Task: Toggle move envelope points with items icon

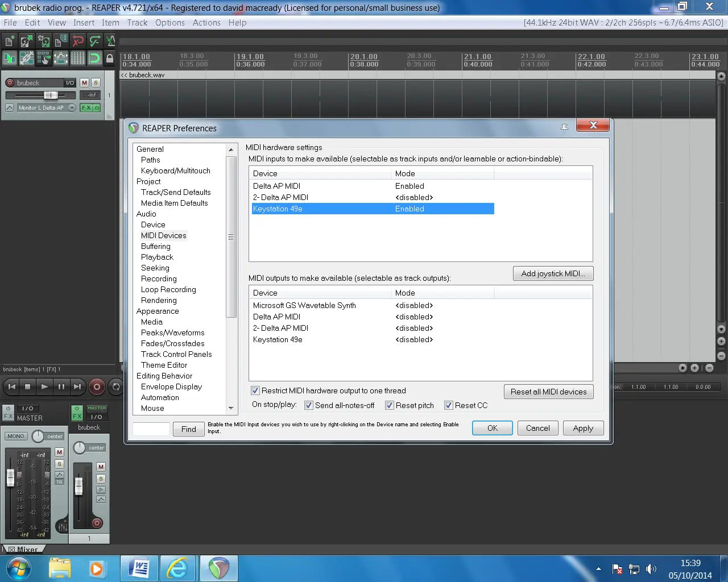Action: pos(60,57)
